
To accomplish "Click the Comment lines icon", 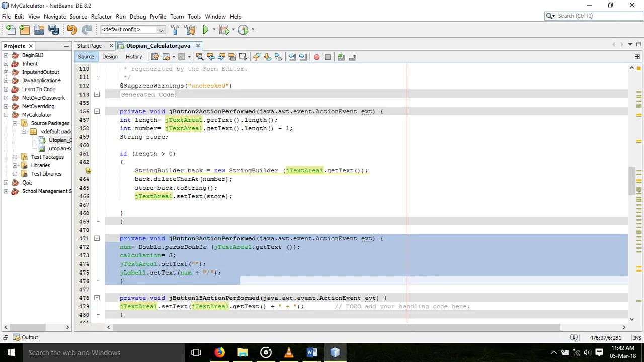I will [x=341, y=57].
